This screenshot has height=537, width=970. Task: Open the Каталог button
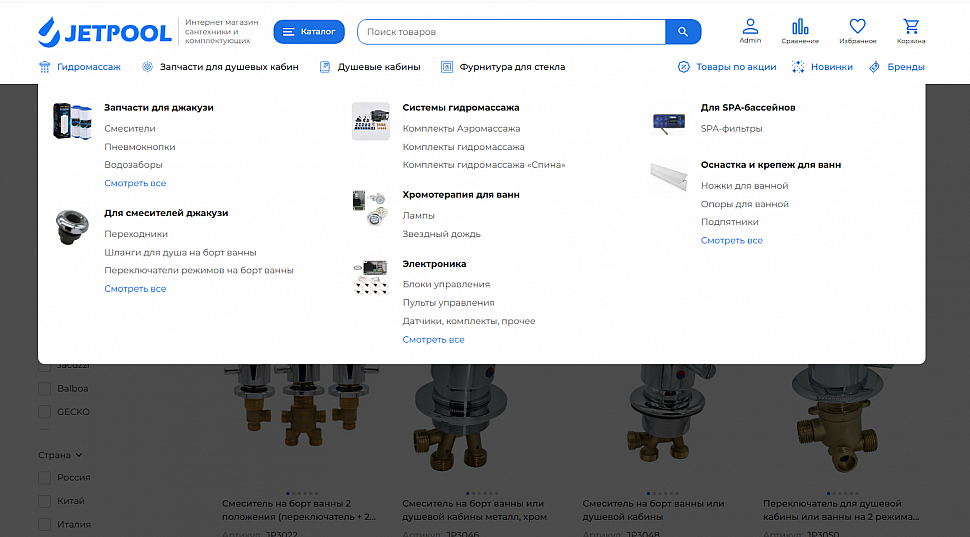click(x=309, y=32)
